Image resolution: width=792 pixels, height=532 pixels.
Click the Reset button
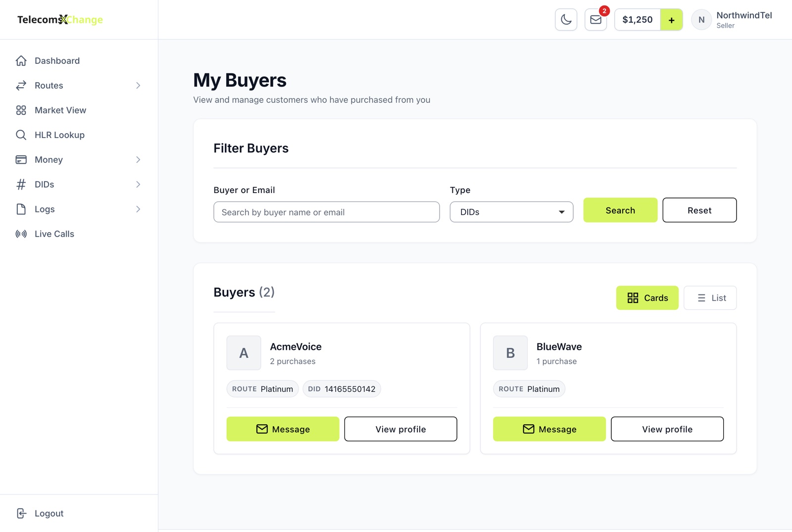[x=699, y=210]
